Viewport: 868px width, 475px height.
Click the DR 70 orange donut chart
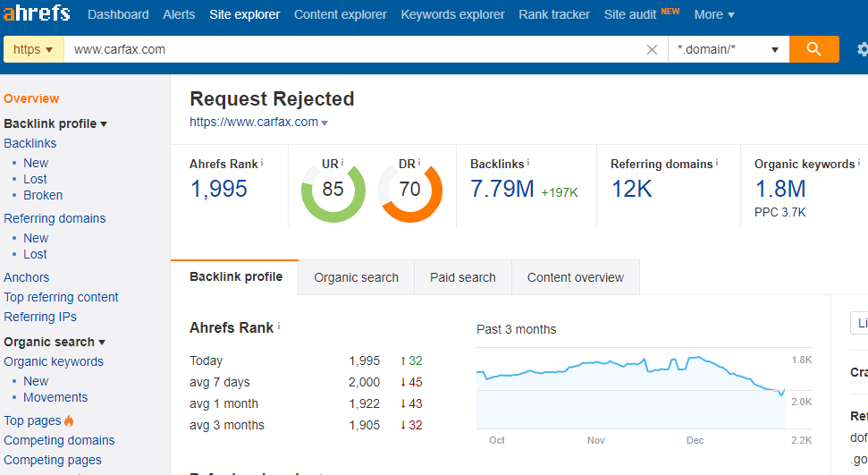(409, 189)
